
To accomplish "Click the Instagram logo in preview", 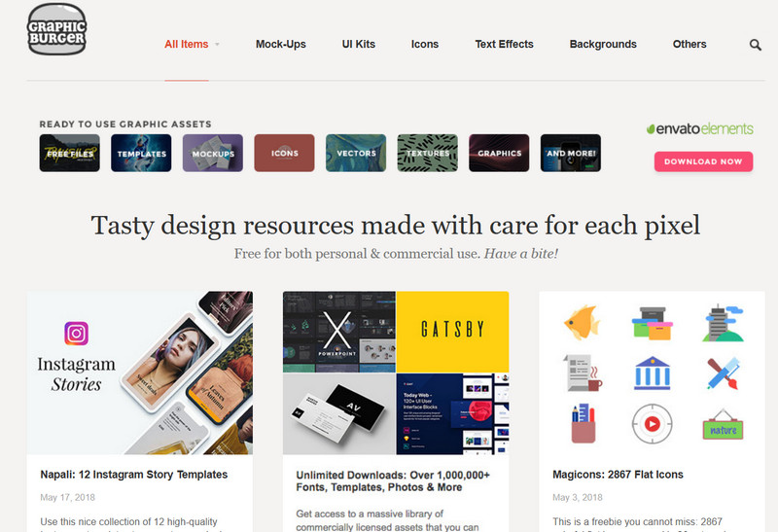I will click(x=77, y=333).
